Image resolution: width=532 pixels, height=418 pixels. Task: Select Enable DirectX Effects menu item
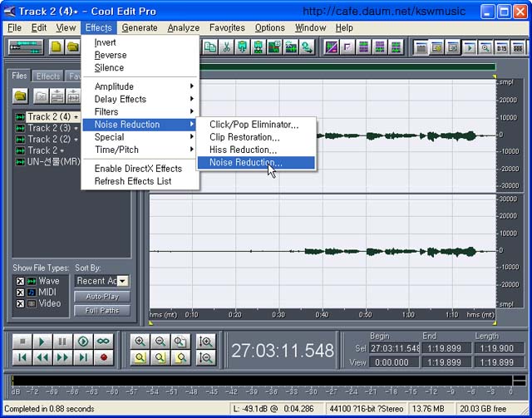[x=140, y=169]
